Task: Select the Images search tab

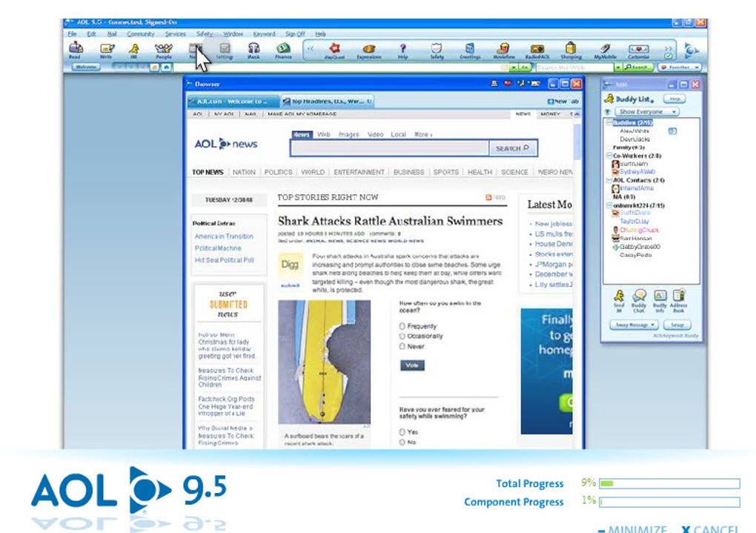Action: (348, 135)
